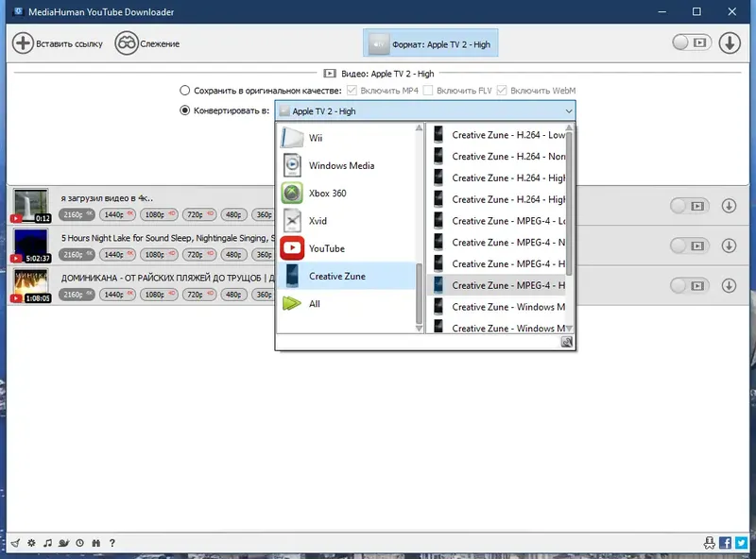Image resolution: width=756 pixels, height=559 pixels.
Task: Open the tracking binoculars icon
Action: [x=127, y=43]
